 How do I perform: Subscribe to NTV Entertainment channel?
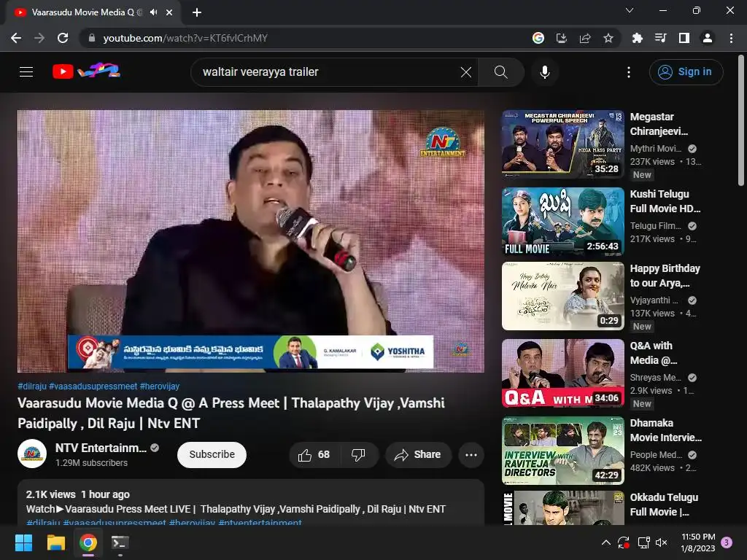tap(212, 455)
